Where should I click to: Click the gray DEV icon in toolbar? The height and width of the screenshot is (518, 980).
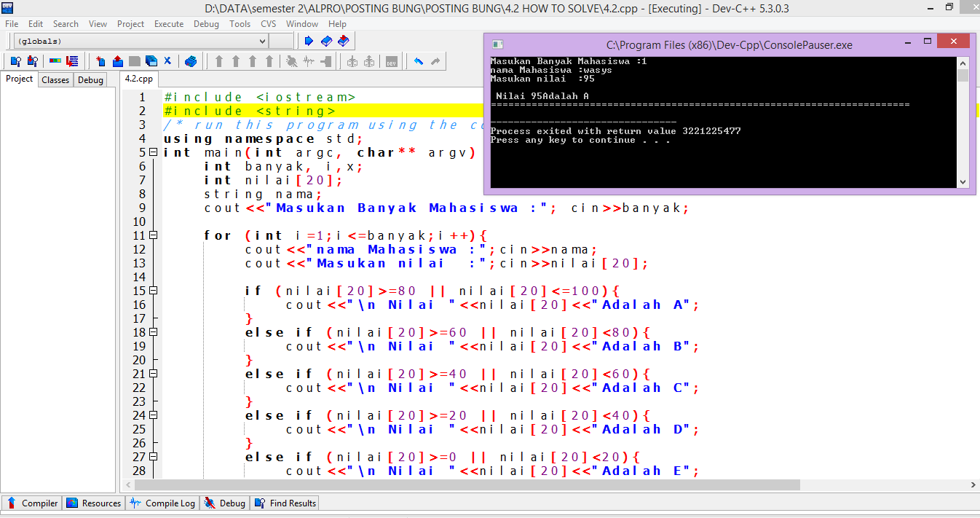[392, 61]
